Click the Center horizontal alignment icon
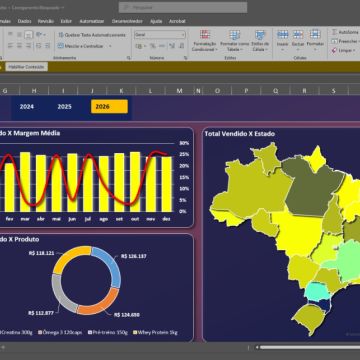The width and height of the screenshot is (360, 360). 19,45
